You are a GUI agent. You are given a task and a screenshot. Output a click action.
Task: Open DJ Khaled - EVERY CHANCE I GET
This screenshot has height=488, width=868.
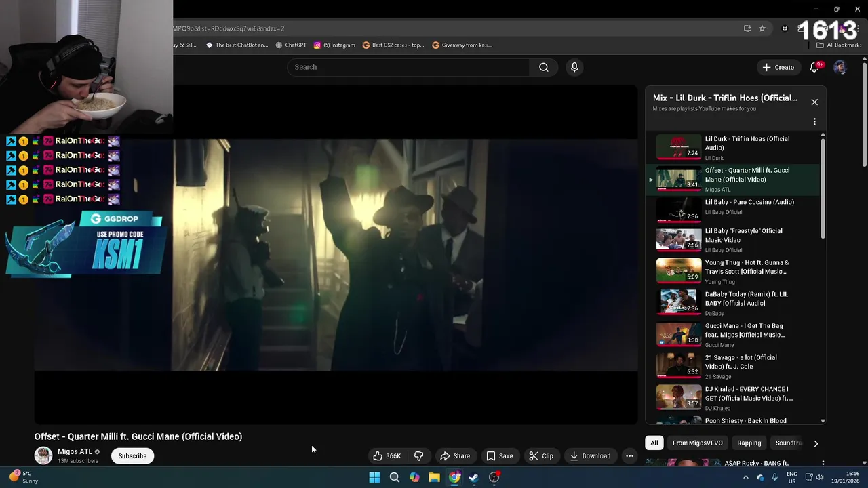(734, 399)
